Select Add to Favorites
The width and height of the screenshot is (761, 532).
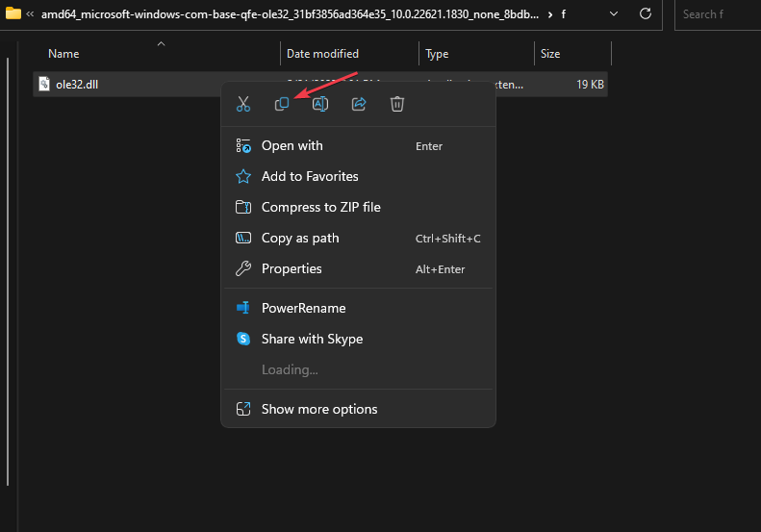point(310,177)
